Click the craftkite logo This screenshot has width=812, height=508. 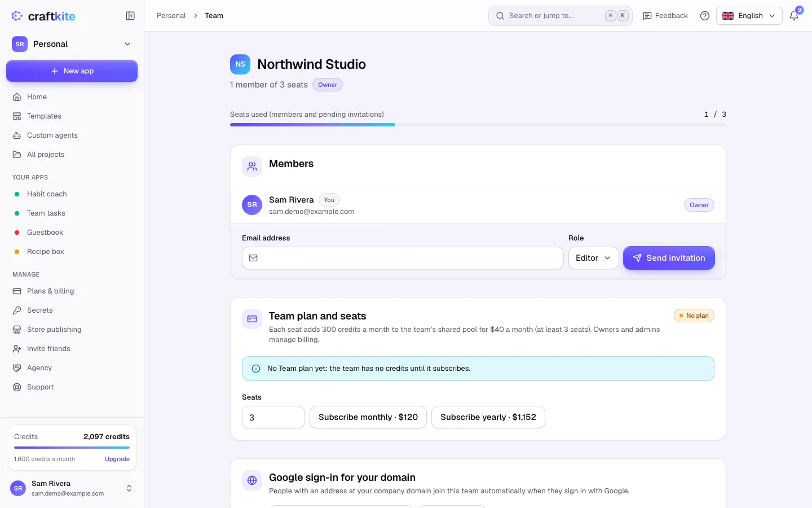tap(43, 16)
